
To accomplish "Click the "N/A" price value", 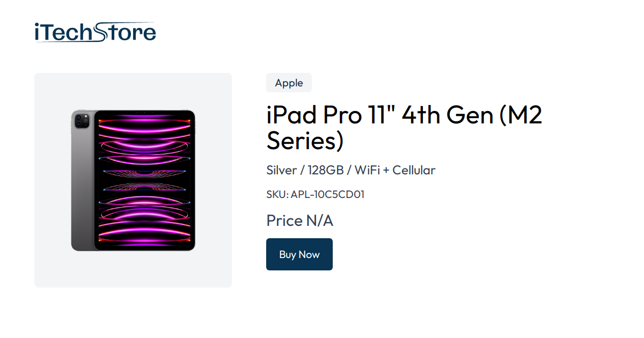I will point(320,221).
